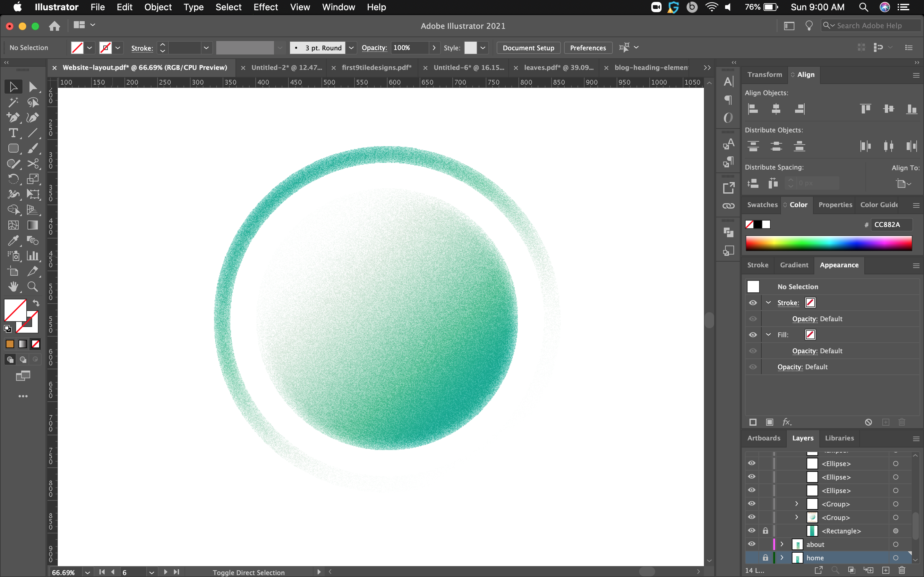Select the Type tool
This screenshot has height=577, width=924.
[13, 133]
